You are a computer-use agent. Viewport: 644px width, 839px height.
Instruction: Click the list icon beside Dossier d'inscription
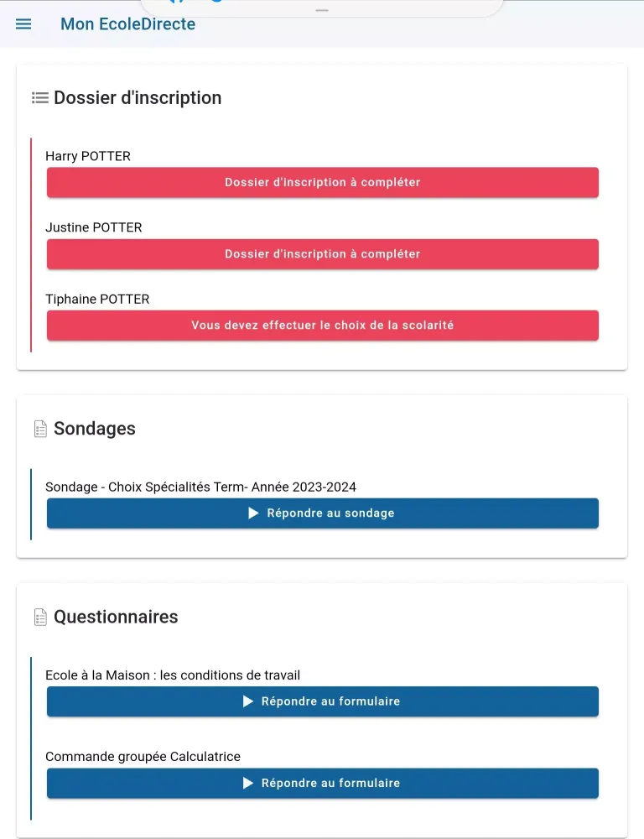39,98
